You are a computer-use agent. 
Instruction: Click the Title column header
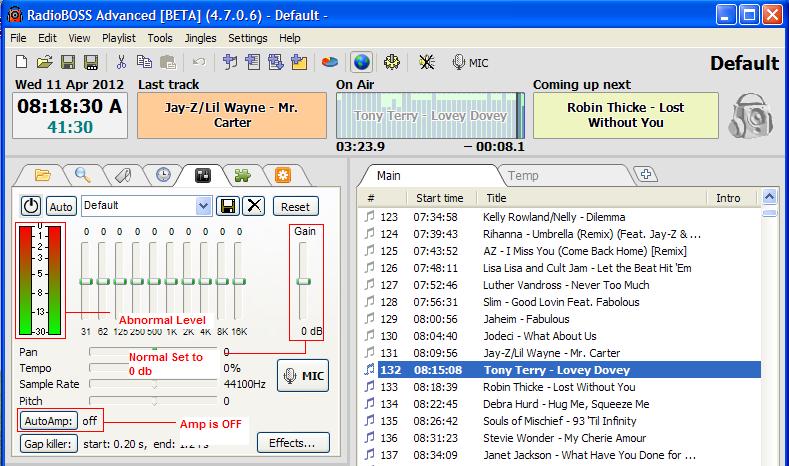591,198
